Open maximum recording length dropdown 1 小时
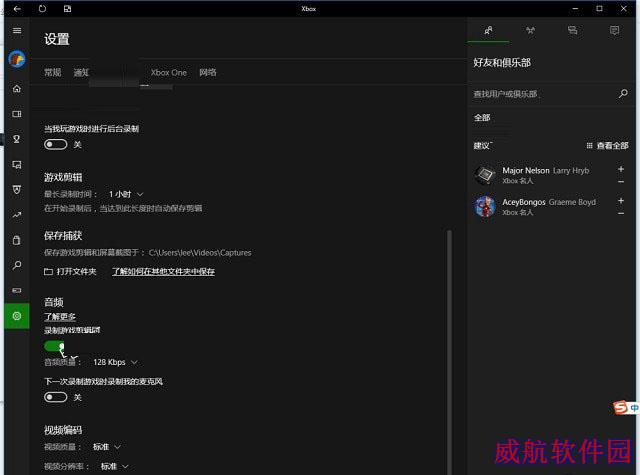 click(x=125, y=194)
